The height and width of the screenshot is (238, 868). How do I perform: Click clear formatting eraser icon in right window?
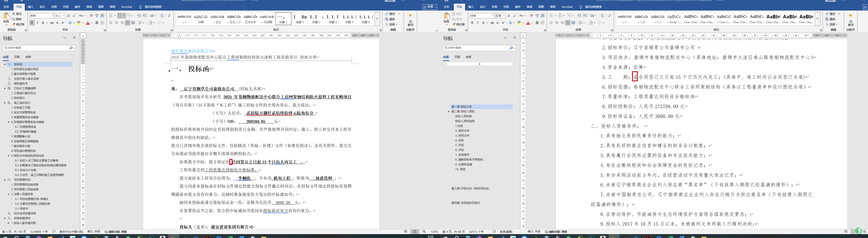pyautogui.click(x=531, y=16)
